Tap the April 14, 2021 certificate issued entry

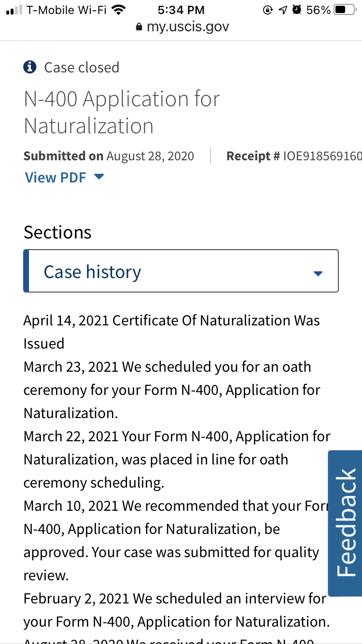(x=172, y=332)
